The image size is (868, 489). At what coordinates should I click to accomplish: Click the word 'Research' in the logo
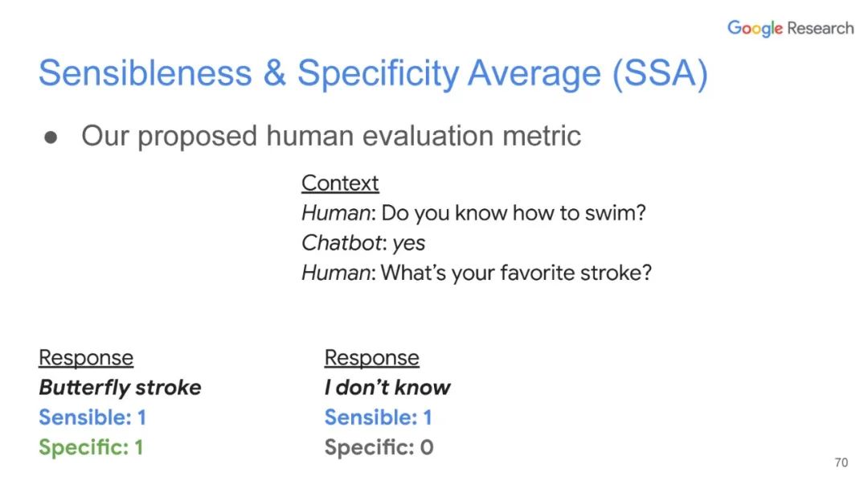click(x=820, y=28)
